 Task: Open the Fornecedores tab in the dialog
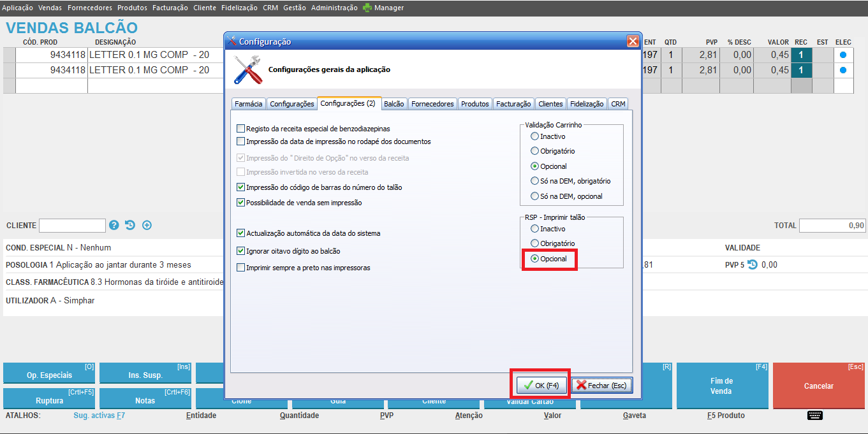point(432,104)
